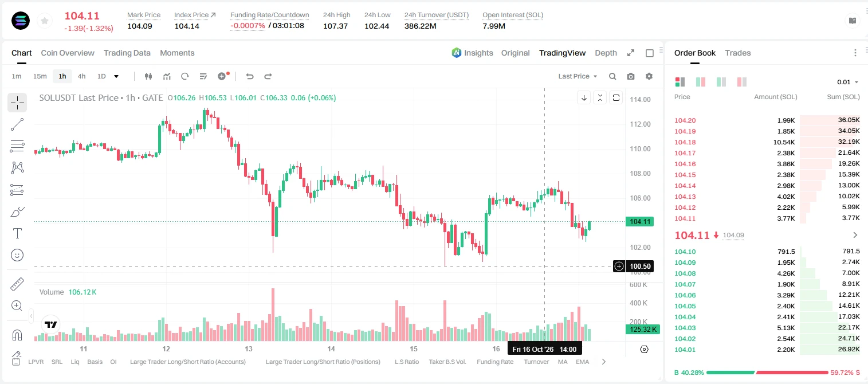Show more indicators with the bottom chevron
The width and height of the screenshot is (868, 384).
[603, 362]
